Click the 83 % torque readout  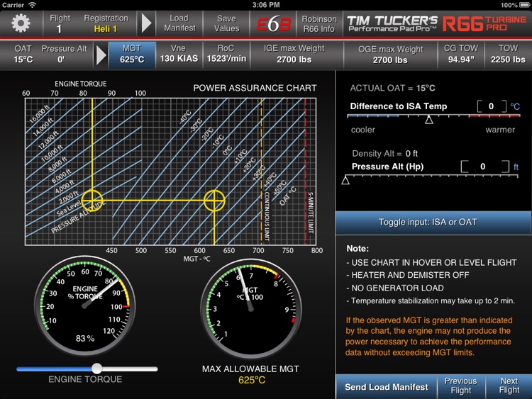point(85,338)
